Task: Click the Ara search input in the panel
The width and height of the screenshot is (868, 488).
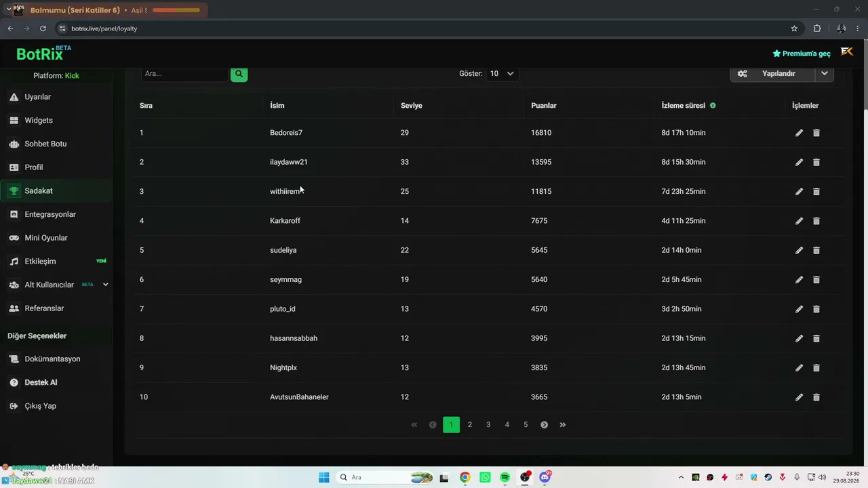Action: (184, 74)
